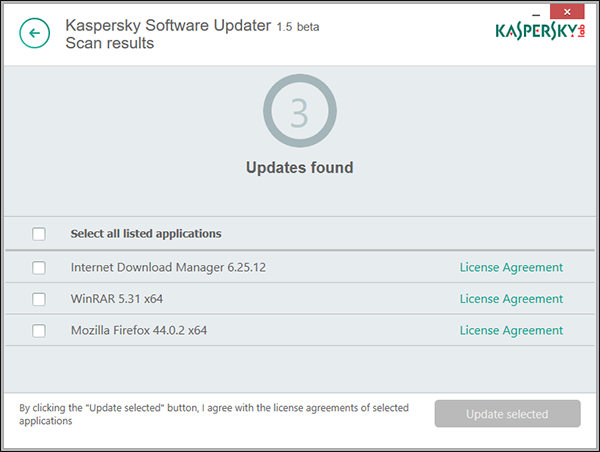This screenshot has height=452, width=600.
Task: Open Internet Download Manager License Agreement
Action: (x=511, y=268)
